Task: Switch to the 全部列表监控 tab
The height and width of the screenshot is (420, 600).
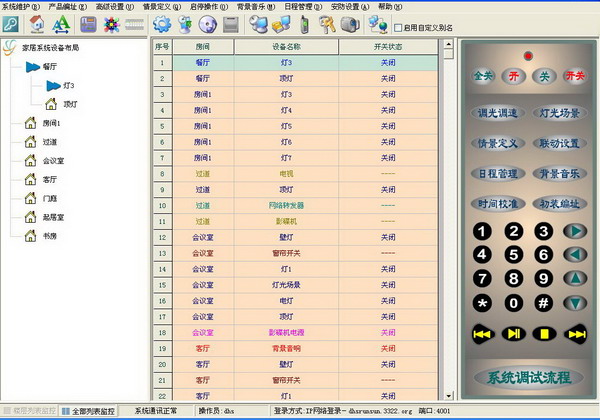Action: [88, 411]
